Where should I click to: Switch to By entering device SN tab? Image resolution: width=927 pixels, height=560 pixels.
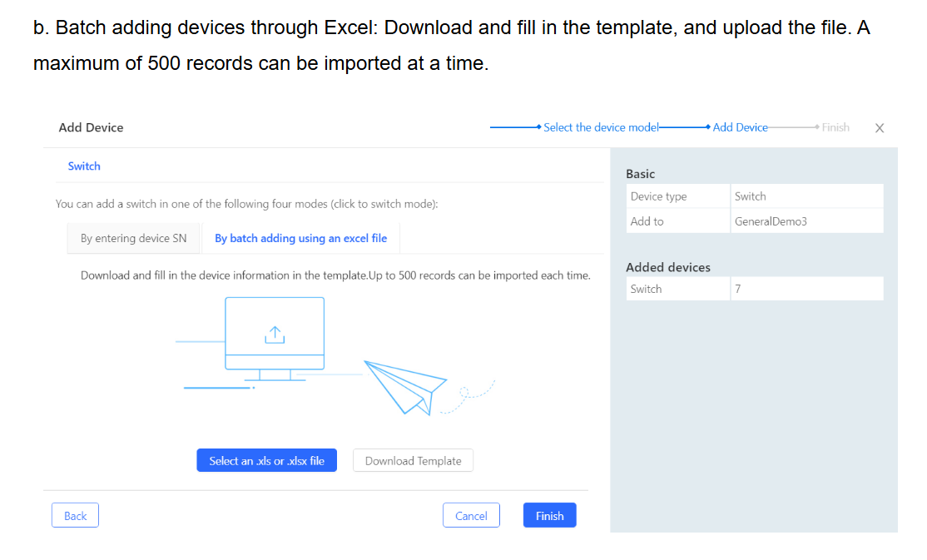133,238
